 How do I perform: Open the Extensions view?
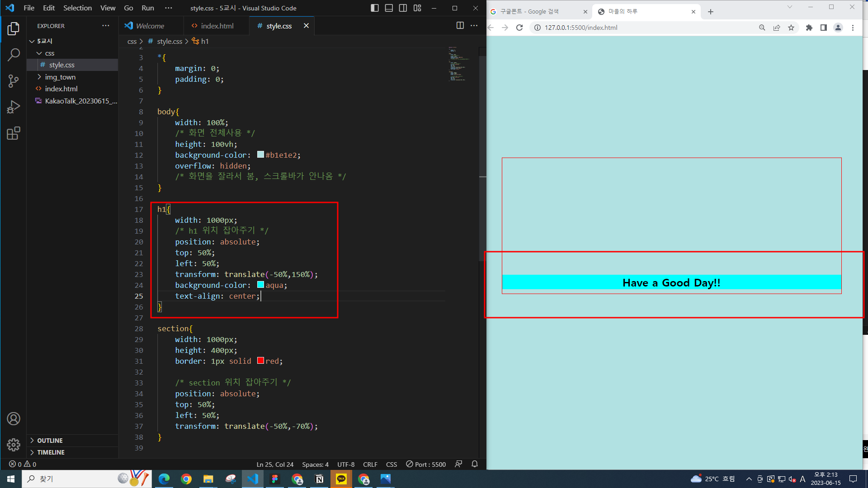click(14, 133)
